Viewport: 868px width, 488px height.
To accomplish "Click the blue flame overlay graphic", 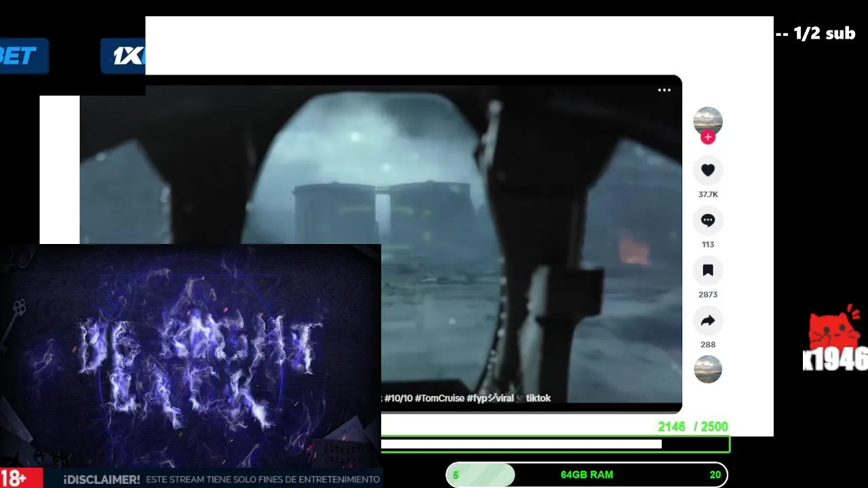I will pyautogui.click(x=191, y=355).
